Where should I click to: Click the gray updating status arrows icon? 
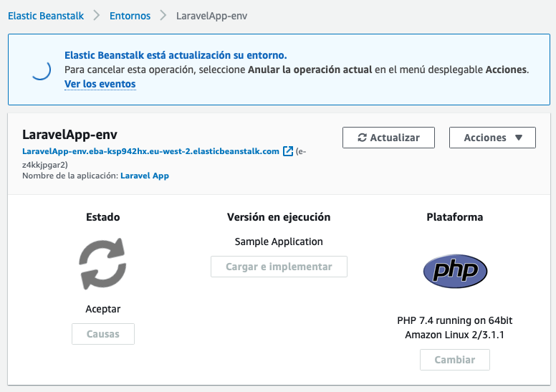pyautogui.click(x=103, y=264)
